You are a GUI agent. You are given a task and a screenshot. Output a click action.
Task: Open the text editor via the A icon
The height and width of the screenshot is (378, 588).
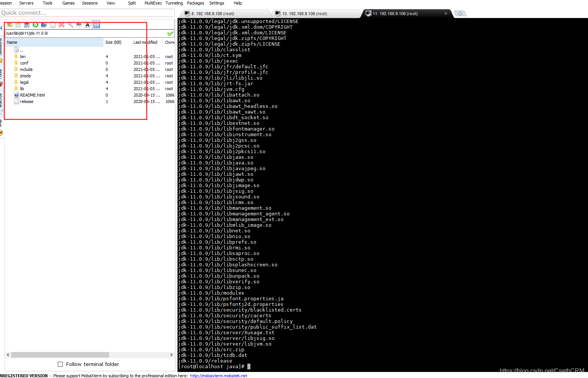point(88,25)
